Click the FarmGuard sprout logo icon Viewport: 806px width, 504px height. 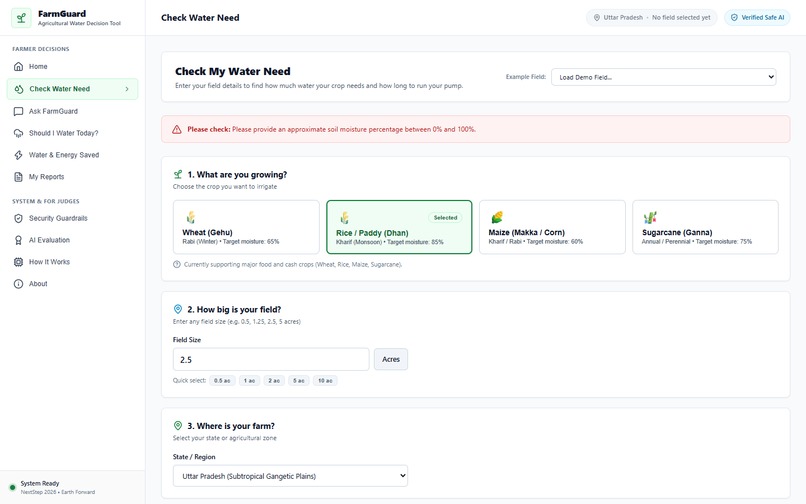[x=21, y=18]
